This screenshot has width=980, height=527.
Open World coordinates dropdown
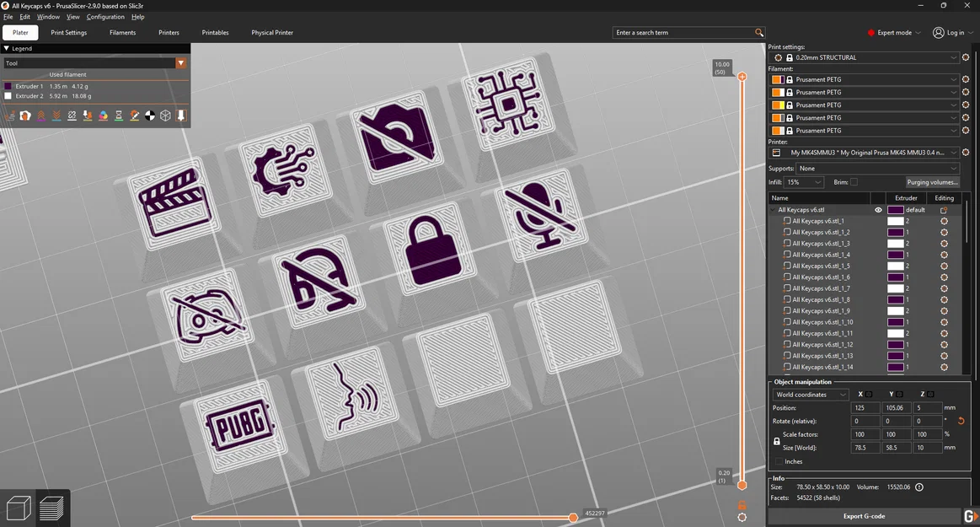coord(810,395)
